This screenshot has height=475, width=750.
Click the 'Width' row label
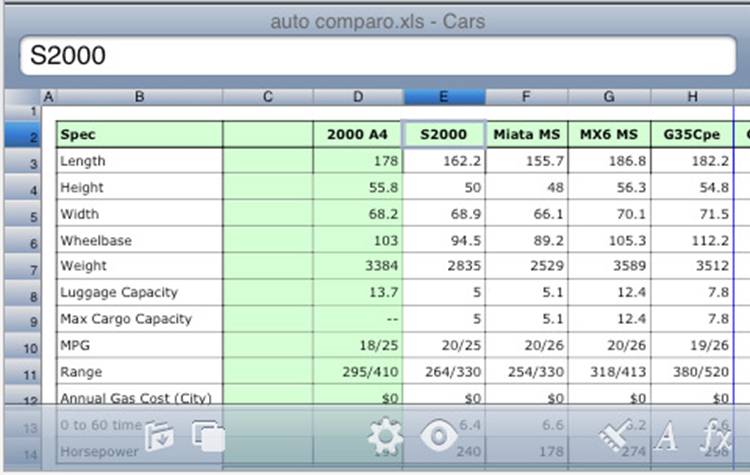139,214
